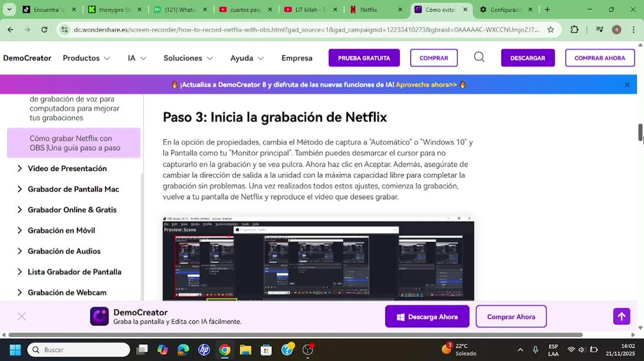Switch to the thonygiro tab
The height and width of the screenshot is (361, 644).
pos(114,10)
